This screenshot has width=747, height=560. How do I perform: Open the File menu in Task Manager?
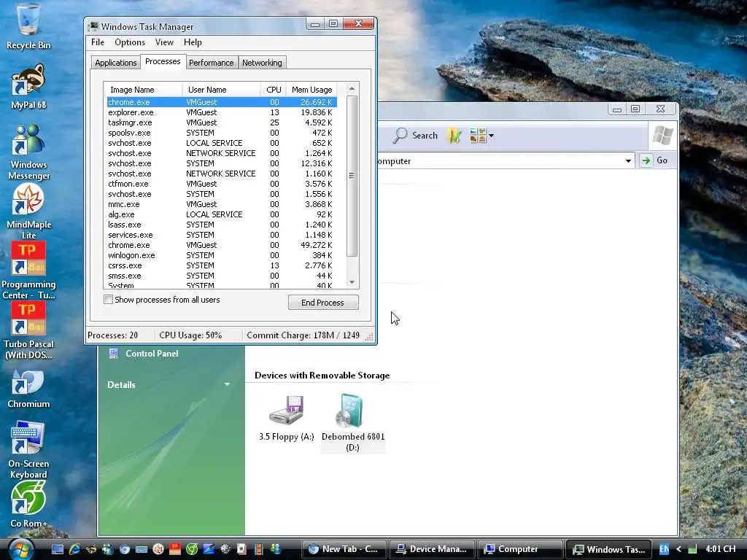tap(98, 42)
